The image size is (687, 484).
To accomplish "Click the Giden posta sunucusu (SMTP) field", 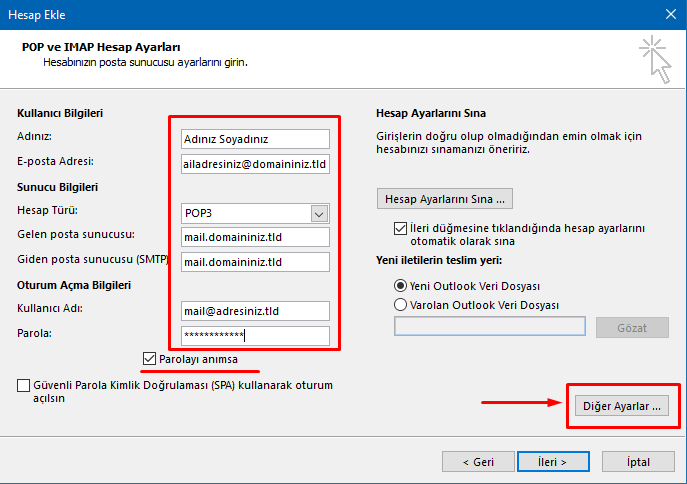I will (255, 262).
